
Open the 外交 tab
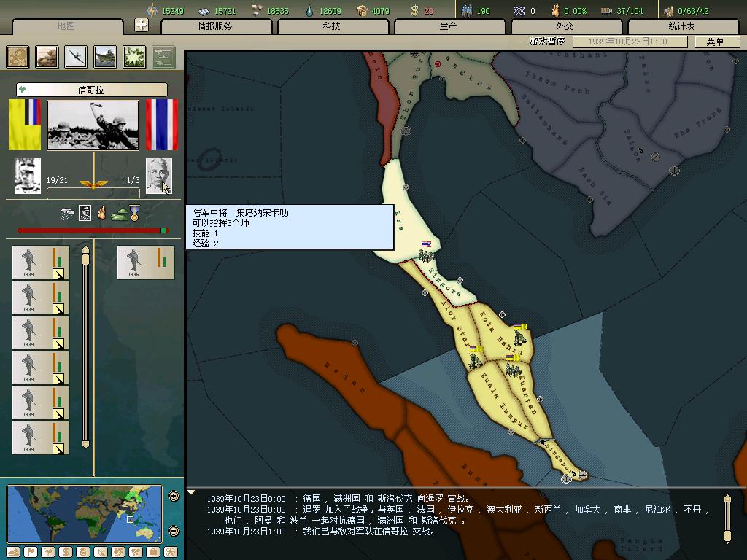[565, 26]
